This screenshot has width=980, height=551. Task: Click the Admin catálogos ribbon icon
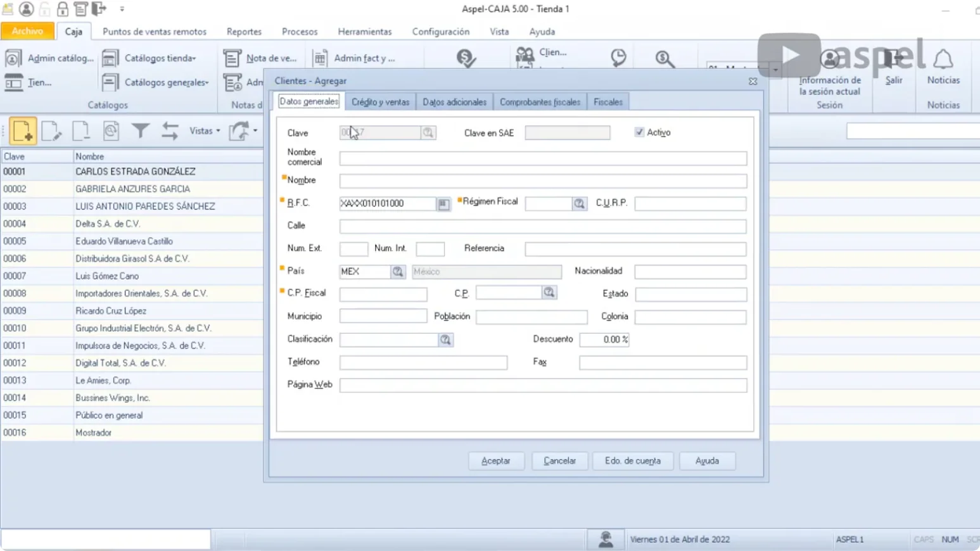(13, 58)
